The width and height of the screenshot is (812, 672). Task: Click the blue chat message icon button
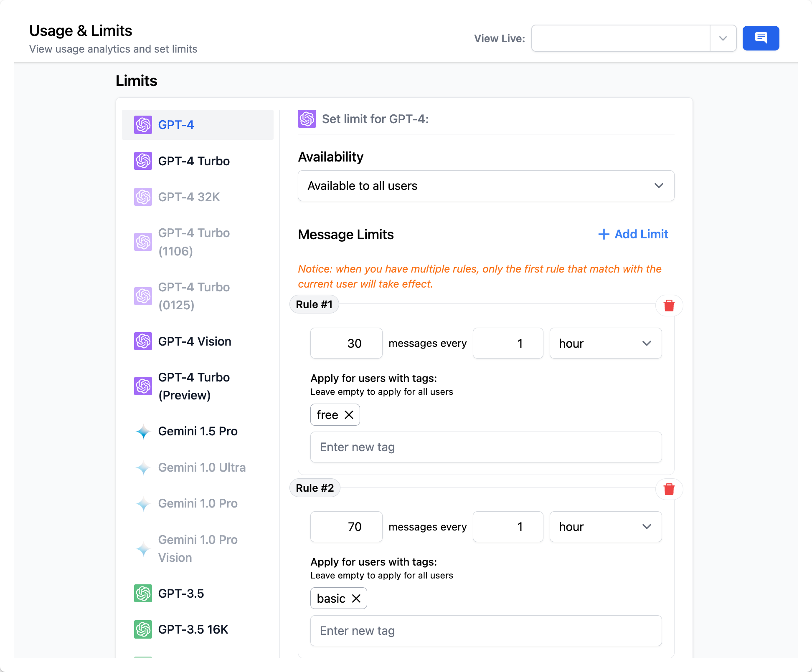click(761, 38)
